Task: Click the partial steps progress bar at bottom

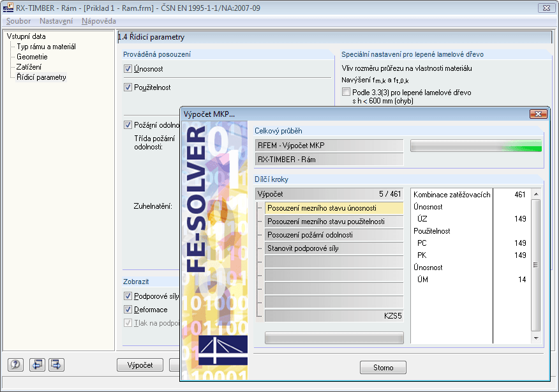Action: (x=334, y=338)
